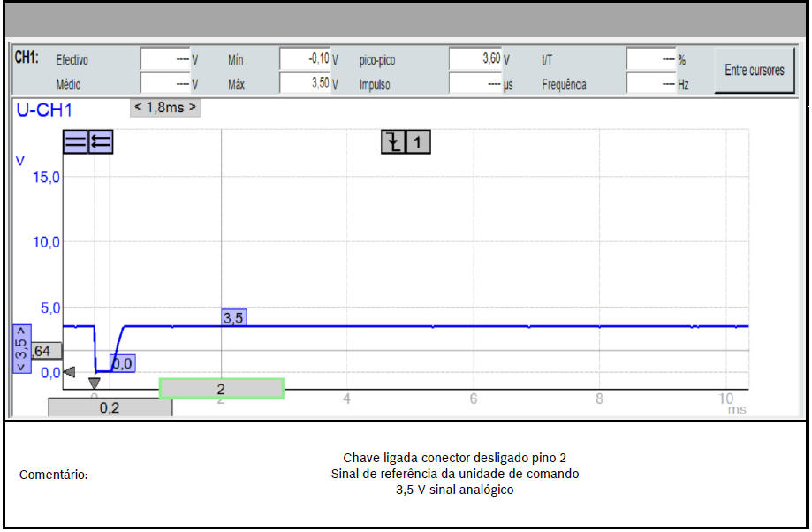812x532 pixels.
Task: Click the 0,2 time cursor marker
Action: (x=110, y=407)
